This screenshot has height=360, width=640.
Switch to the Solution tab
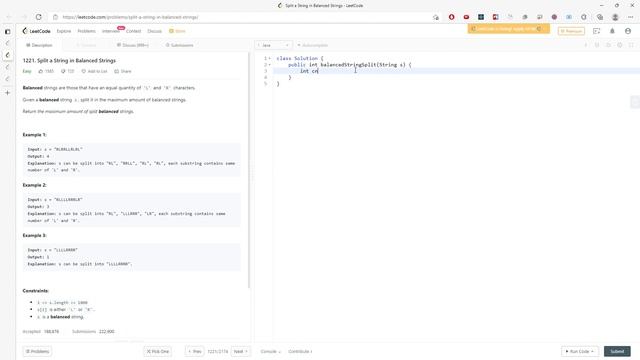86,45
